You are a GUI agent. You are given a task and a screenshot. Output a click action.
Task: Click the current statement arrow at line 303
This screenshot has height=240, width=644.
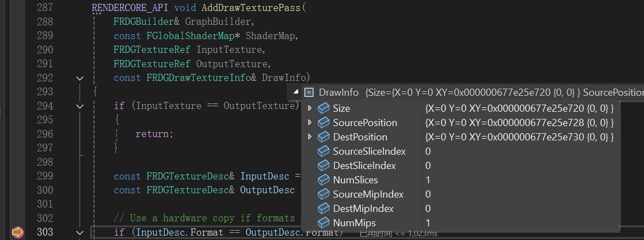18,233
